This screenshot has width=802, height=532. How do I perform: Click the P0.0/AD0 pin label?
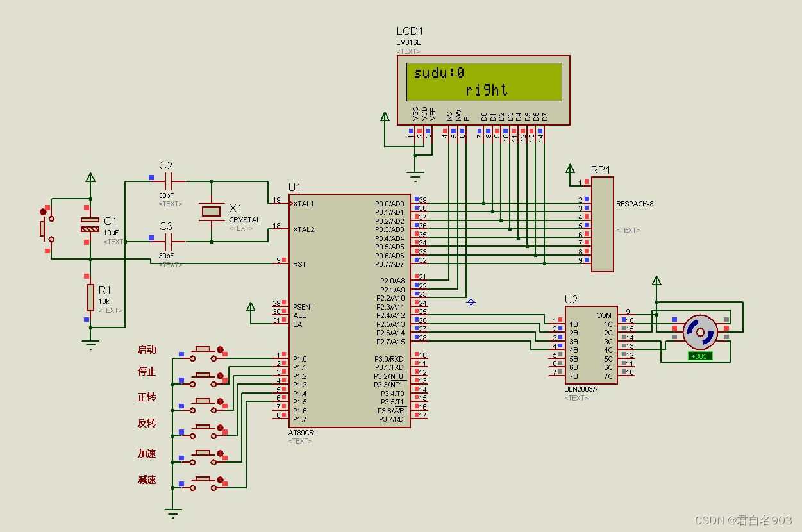coord(390,204)
